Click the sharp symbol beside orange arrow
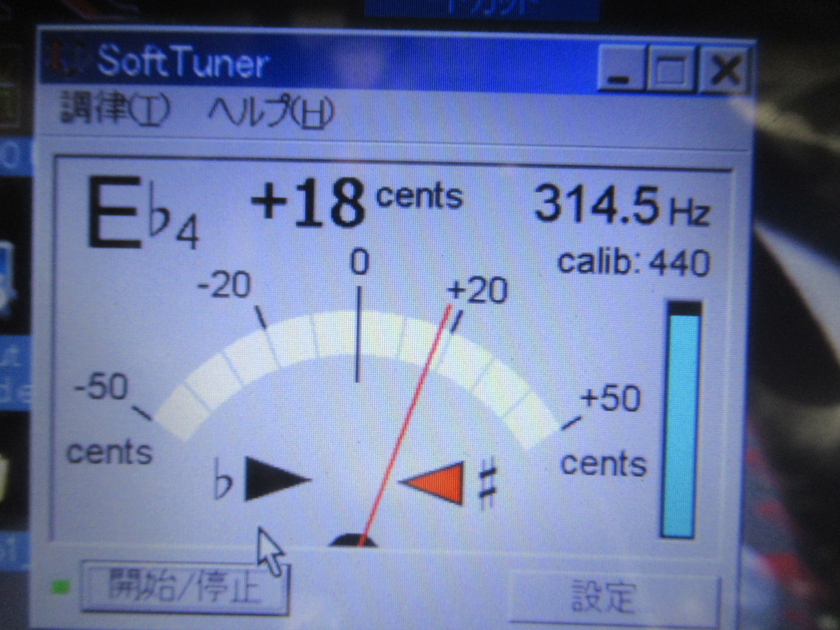Viewport: 840px width, 630px height. tap(488, 483)
